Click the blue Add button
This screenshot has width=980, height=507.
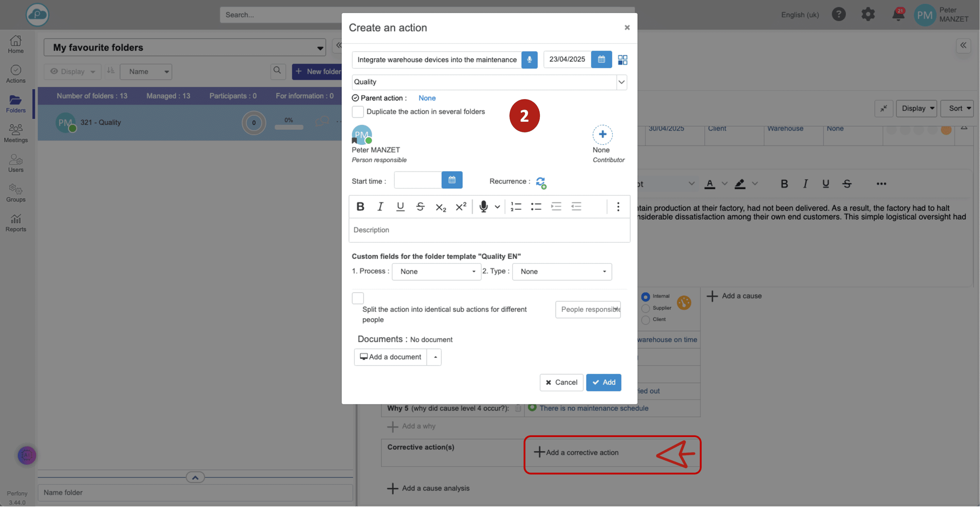(603, 382)
